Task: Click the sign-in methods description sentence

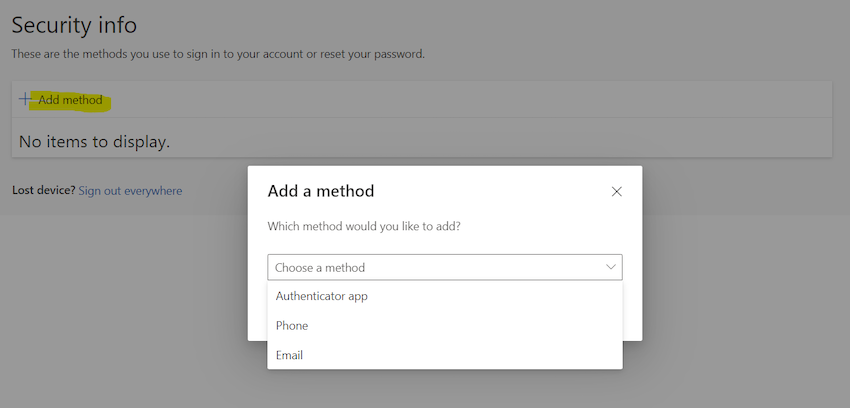Action: coord(217,54)
